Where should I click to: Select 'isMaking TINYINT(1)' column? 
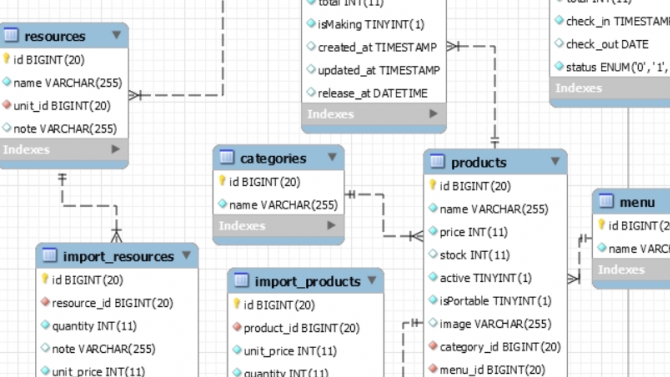pos(371,24)
